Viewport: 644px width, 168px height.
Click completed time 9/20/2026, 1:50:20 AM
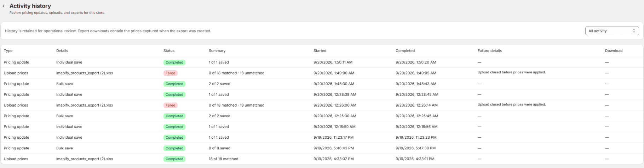click(x=416, y=62)
